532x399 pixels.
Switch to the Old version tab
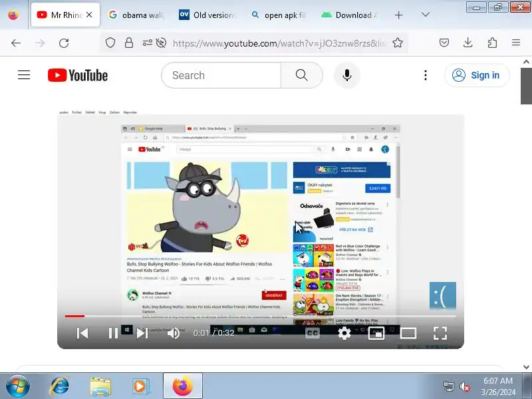click(x=207, y=15)
